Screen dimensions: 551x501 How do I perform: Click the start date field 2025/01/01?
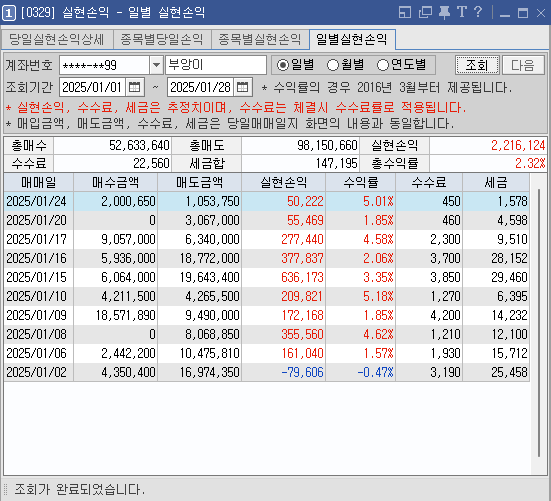click(x=92, y=87)
